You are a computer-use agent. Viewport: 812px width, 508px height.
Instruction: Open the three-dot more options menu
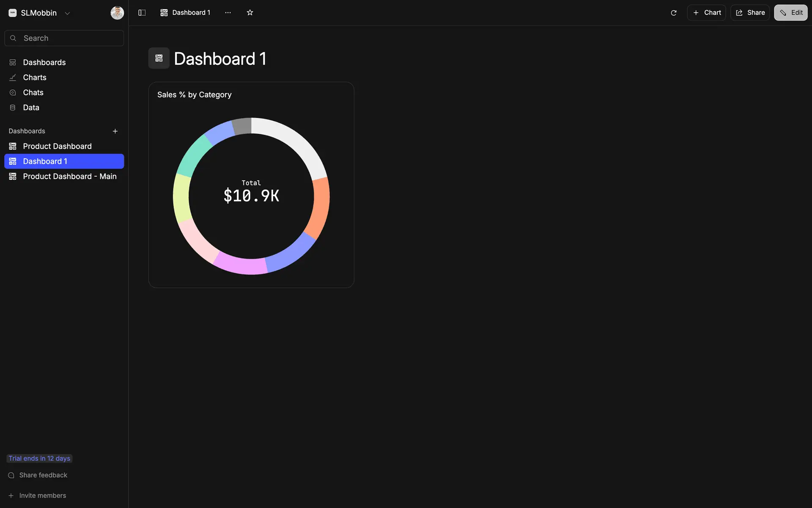[x=228, y=13]
